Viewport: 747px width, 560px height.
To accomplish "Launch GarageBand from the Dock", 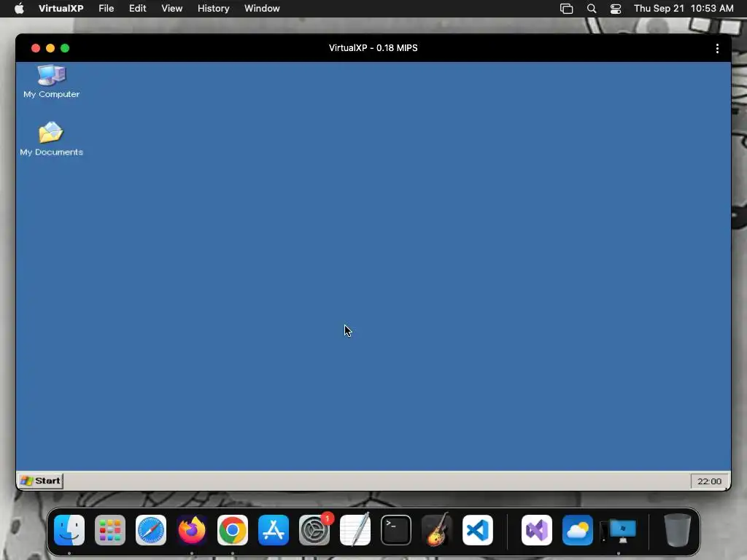I will tap(436, 529).
